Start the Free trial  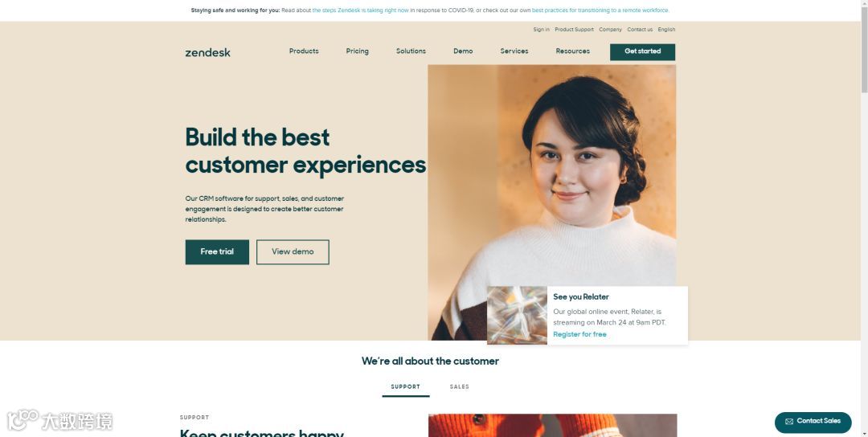[x=217, y=251]
